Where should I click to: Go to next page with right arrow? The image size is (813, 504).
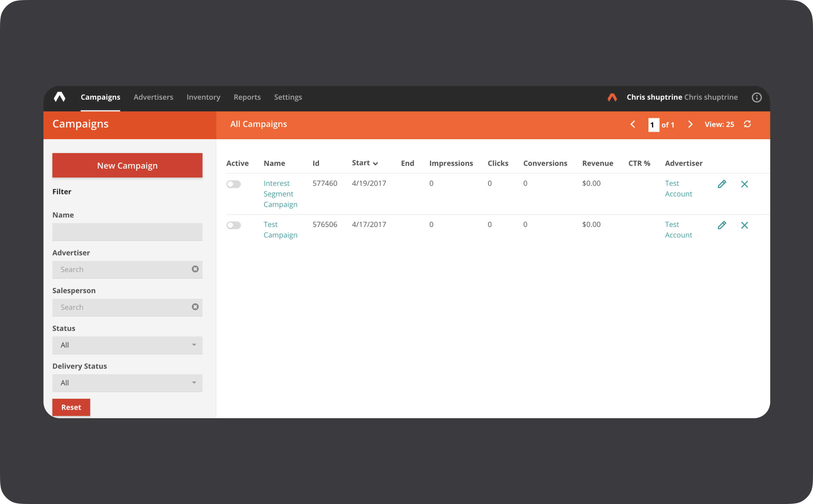(x=690, y=124)
